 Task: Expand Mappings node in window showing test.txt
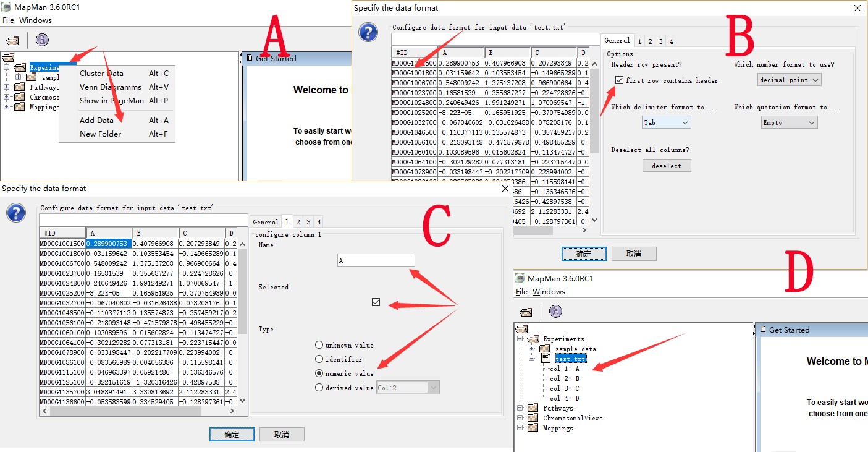[x=520, y=428]
